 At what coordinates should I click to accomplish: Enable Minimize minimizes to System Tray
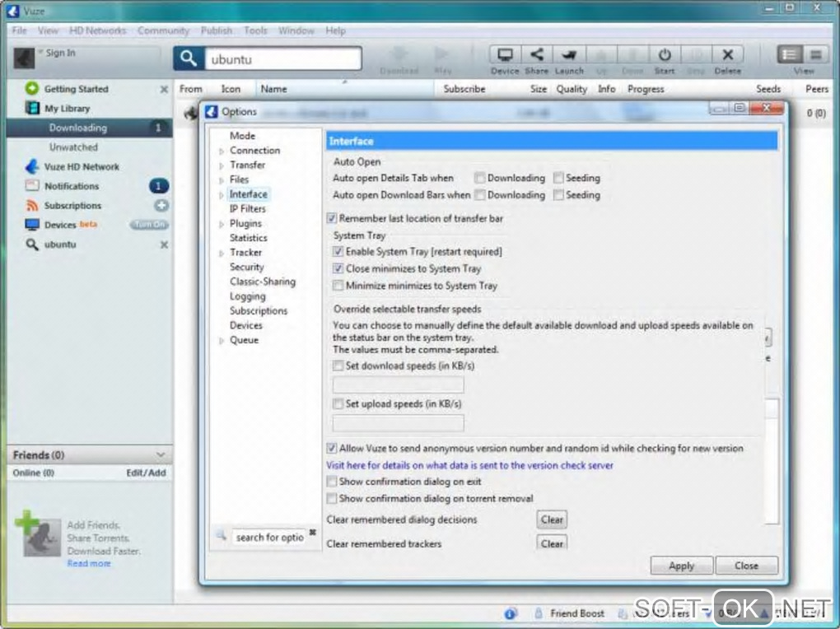coord(338,286)
